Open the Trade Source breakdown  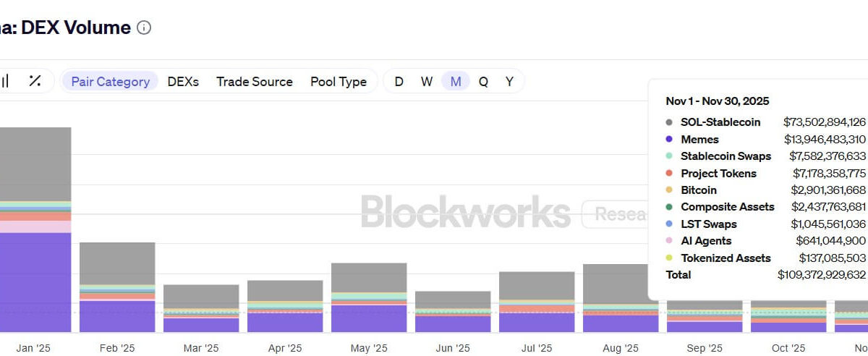(x=254, y=82)
